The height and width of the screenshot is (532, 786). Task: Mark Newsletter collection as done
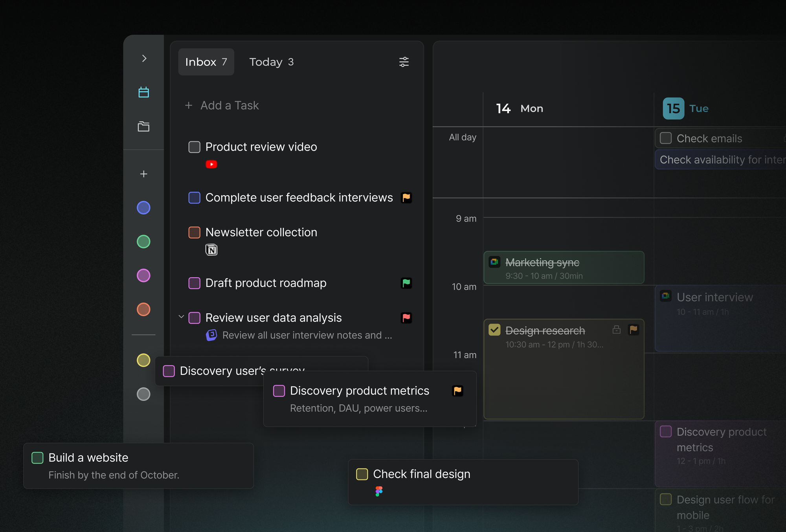(x=194, y=232)
